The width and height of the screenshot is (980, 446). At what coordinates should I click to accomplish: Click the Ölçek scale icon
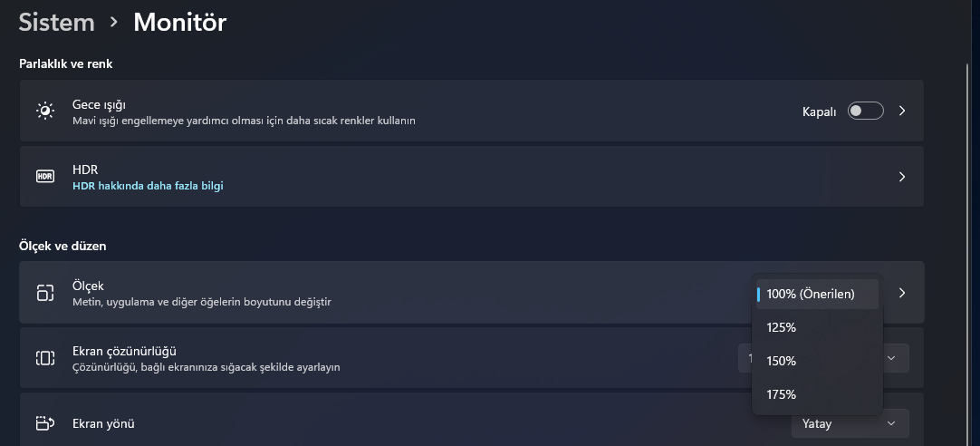pyautogui.click(x=45, y=293)
